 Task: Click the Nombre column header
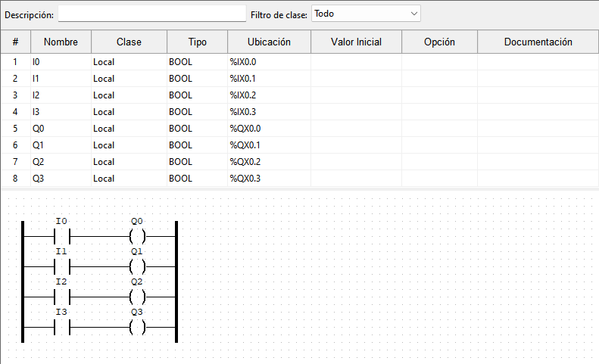pos(61,42)
